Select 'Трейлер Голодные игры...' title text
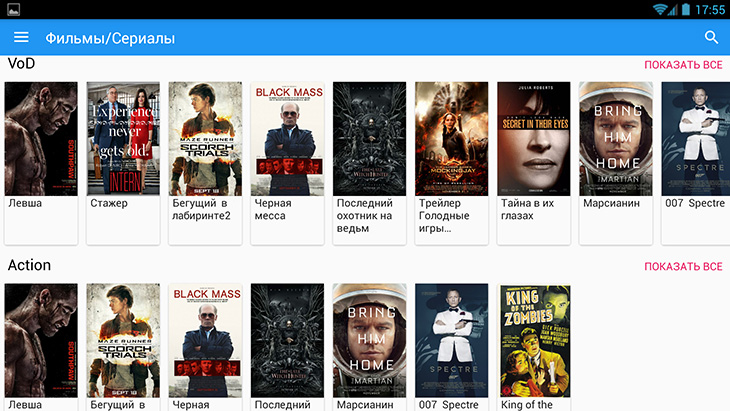Image resolution: width=730 pixels, height=411 pixels. (x=444, y=216)
